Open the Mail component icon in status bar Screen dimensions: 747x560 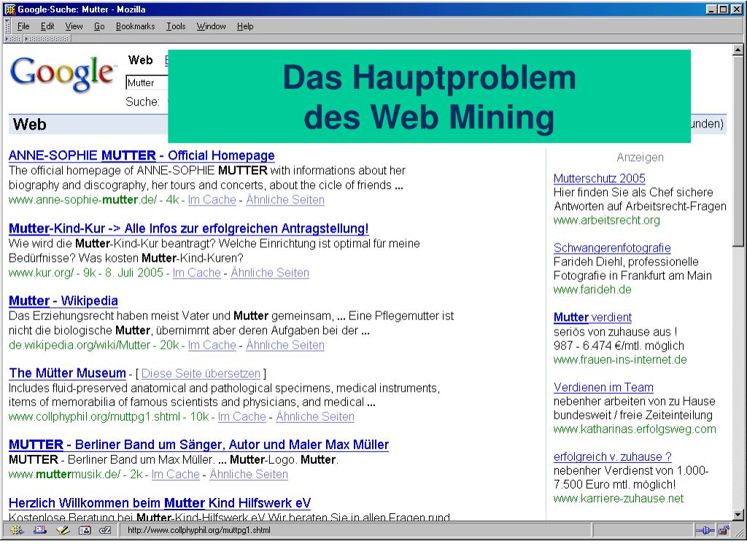point(40,530)
